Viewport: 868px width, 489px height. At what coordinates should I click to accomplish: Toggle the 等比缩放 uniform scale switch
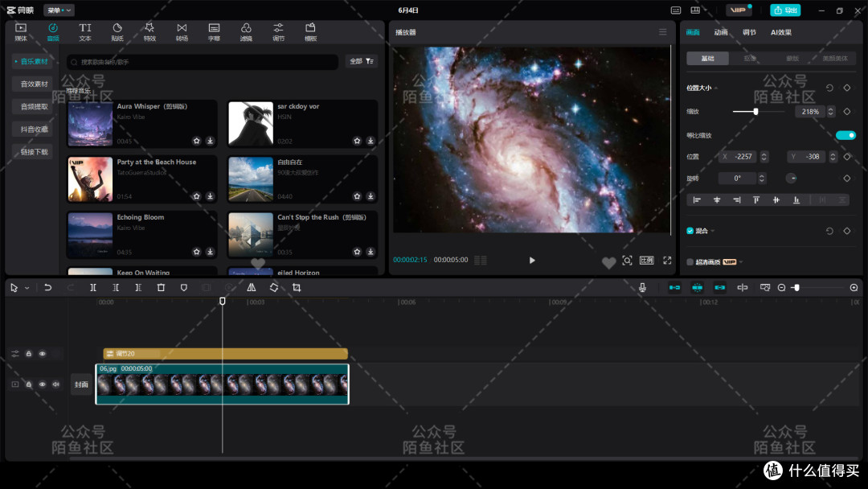845,135
